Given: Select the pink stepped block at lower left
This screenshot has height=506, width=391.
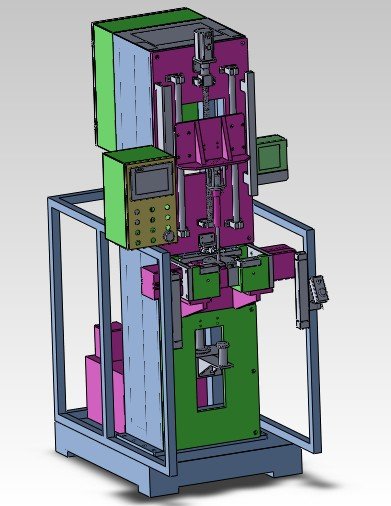Looking at the screenshot, I should (105, 378).
